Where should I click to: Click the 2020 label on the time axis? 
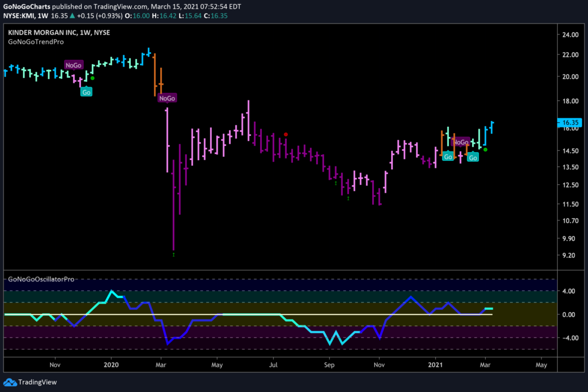tap(111, 365)
